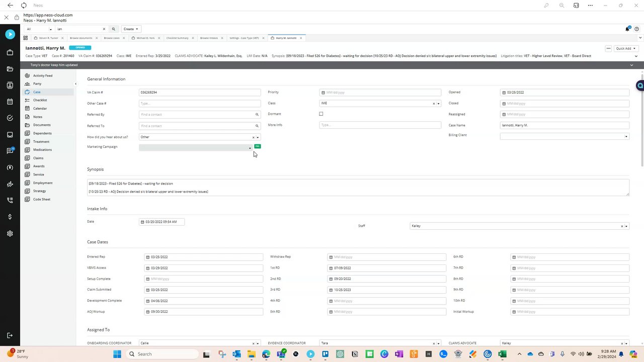Viewport: 644px width, 362px height.
Task: Open the calendar icon in left rail
Action: [x=10, y=102]
